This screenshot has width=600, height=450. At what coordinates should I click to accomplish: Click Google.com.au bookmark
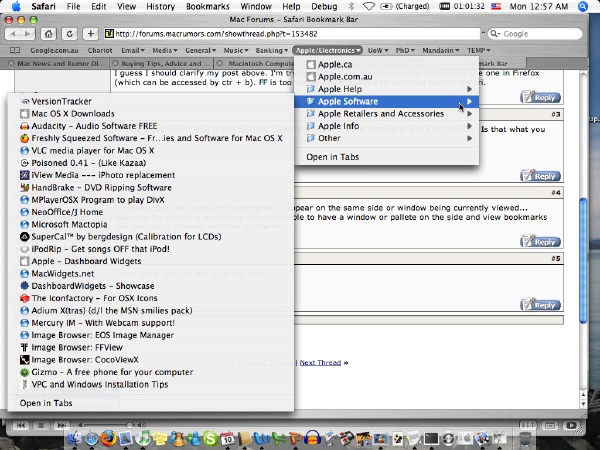(x=54, y=51)
